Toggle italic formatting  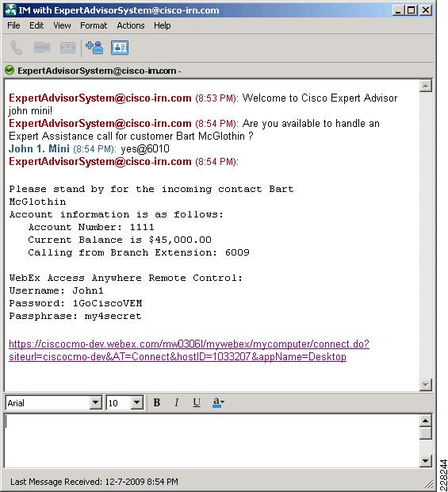pos(177,402)
